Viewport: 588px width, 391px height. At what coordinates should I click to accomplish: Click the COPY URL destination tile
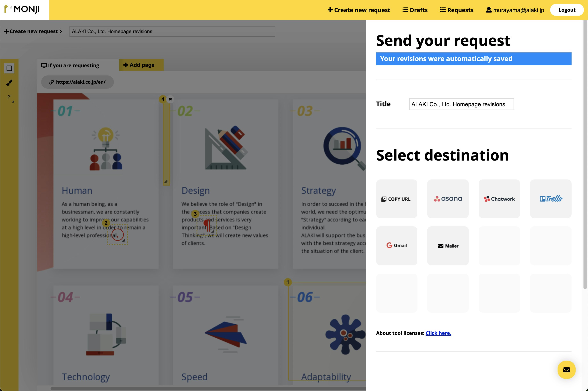point(396,199)
